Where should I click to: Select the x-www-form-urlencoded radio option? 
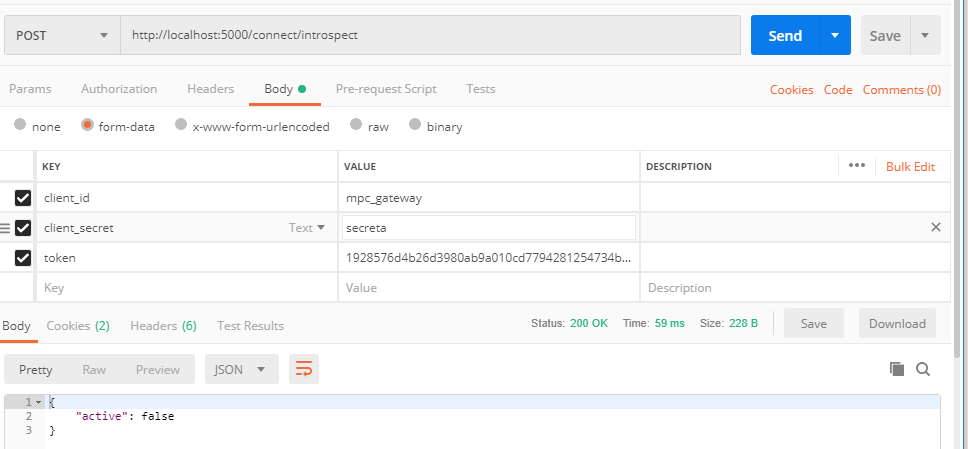tap(181, 126)
